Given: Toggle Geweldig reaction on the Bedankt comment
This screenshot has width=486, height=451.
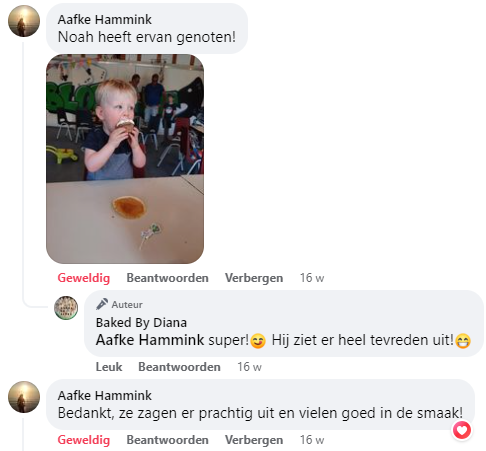Looking at the screenshot, I should point(84,440).
